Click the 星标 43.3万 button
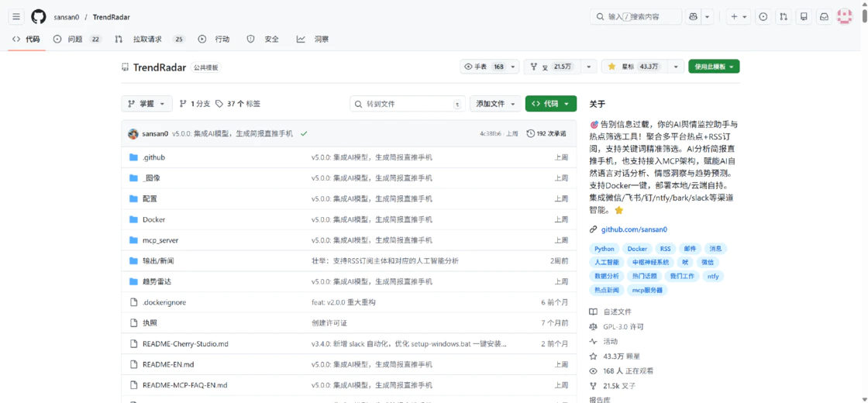 (x=635, y=67)
